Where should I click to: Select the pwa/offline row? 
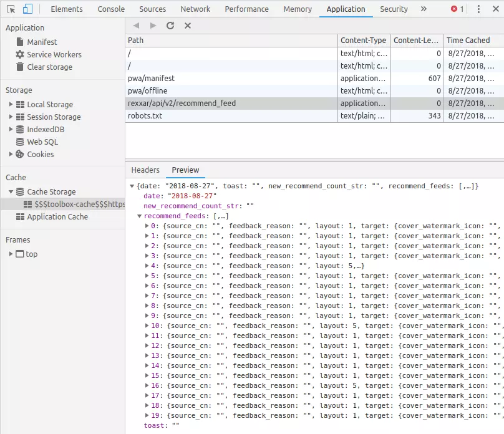pyautogui.click(x=314, y=91)
